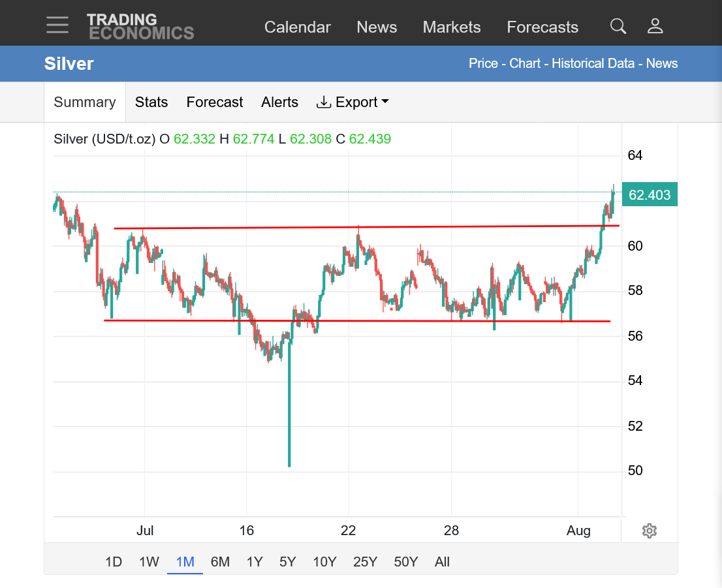
Task: Click the 64 price axis label
Action: (635, 155)
